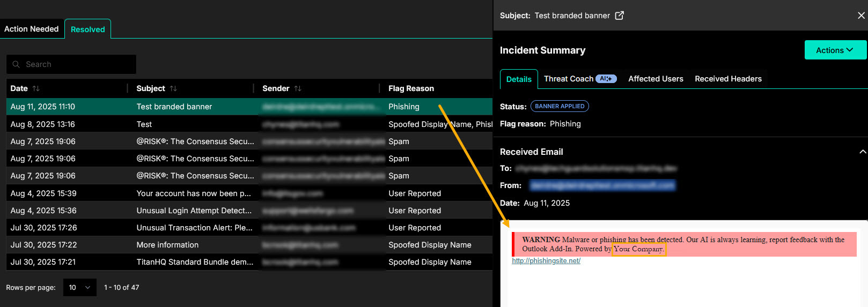Viewport: 868px width, 307px height.
Task: Change rows per page dropdown
Action: (x=79, y=288)
